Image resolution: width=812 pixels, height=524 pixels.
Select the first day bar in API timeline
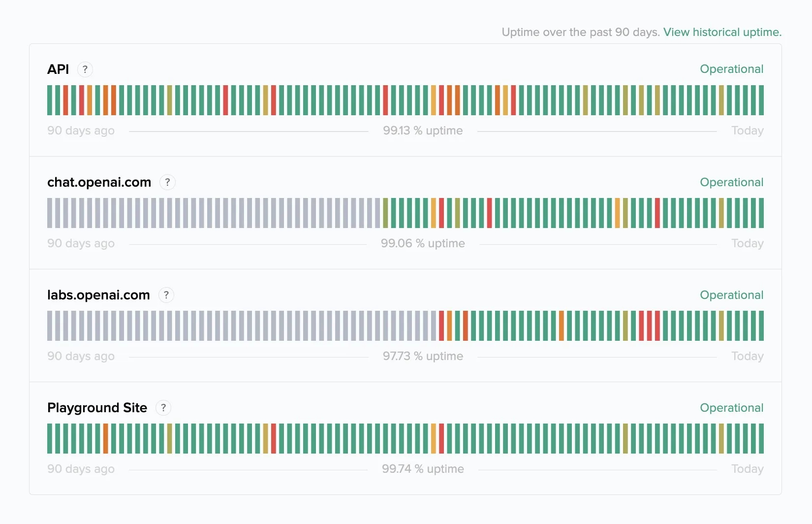(50, 100)
